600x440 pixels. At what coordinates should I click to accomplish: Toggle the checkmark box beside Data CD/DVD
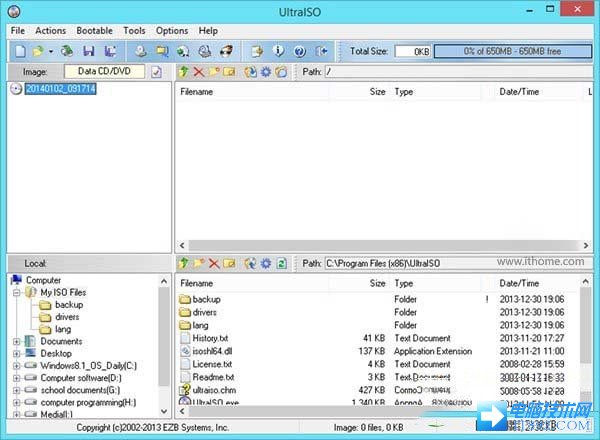coord(156,72)
